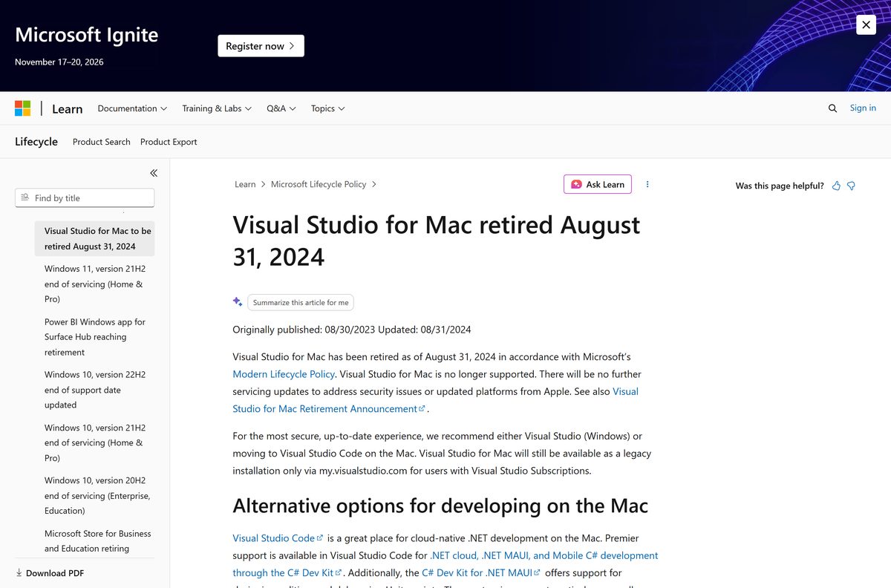Open C# Dev Kit for .NET MAUI link
The width and height of the screenshot is (891, 588).
click(x=482, y=573)
